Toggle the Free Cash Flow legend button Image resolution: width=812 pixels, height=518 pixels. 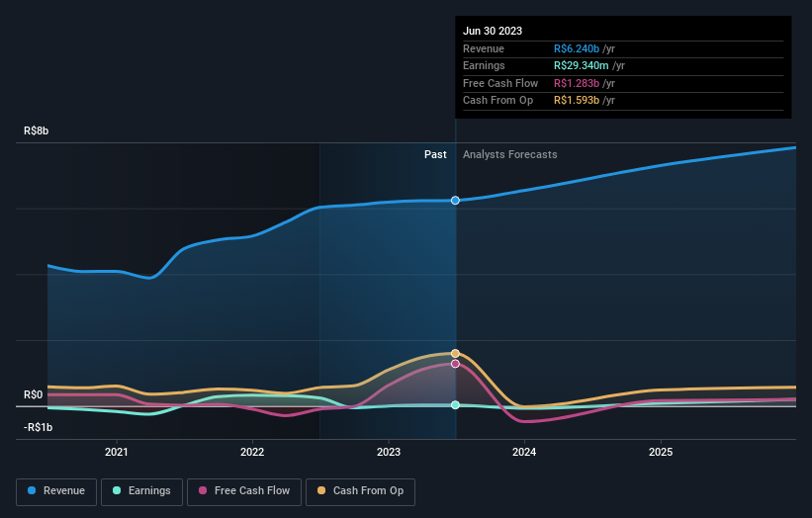click(x=244, y=491)
